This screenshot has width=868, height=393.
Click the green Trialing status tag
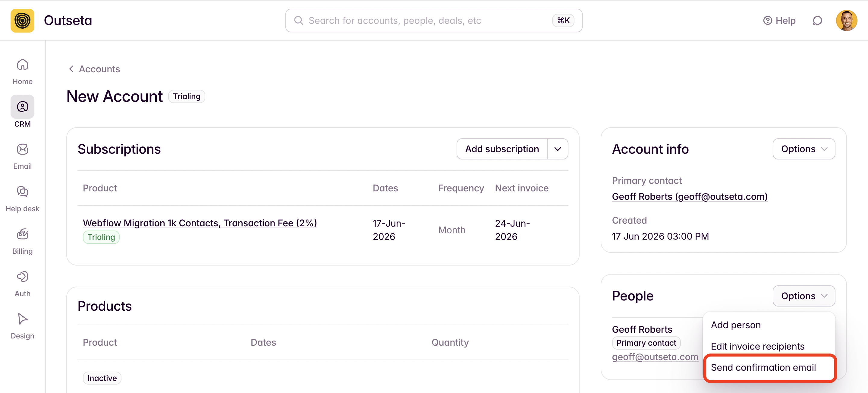tap(101, 237)
